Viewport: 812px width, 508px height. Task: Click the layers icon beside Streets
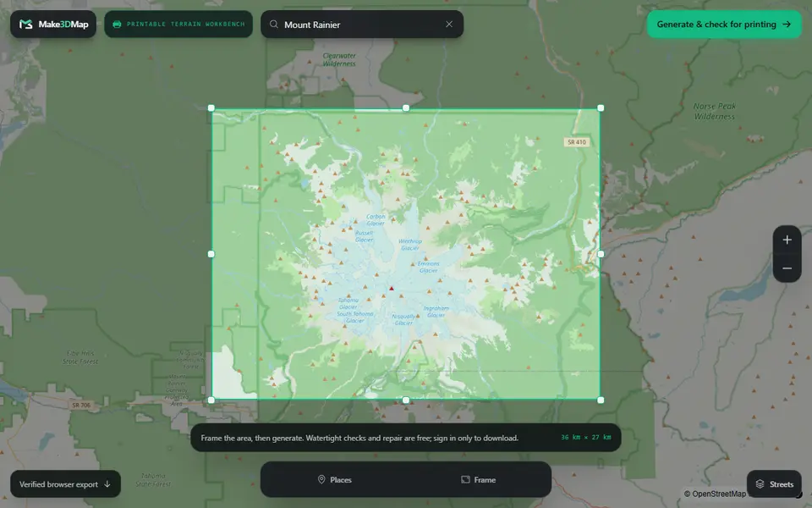click(x=760, y=484)
